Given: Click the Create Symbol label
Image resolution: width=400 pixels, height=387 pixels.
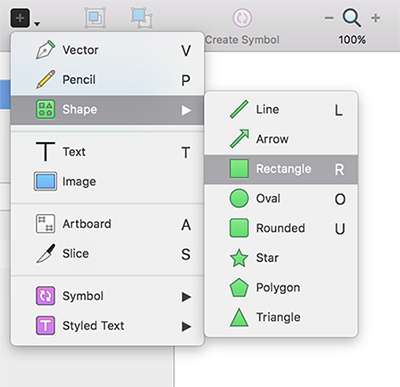Looking at the screenshot, I should pos(242,40).
